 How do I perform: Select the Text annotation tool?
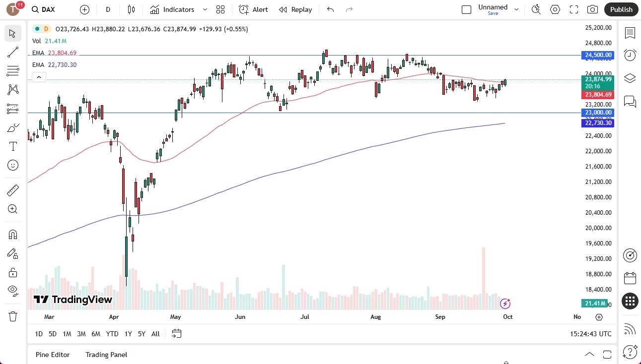click(x=12, y=146)
